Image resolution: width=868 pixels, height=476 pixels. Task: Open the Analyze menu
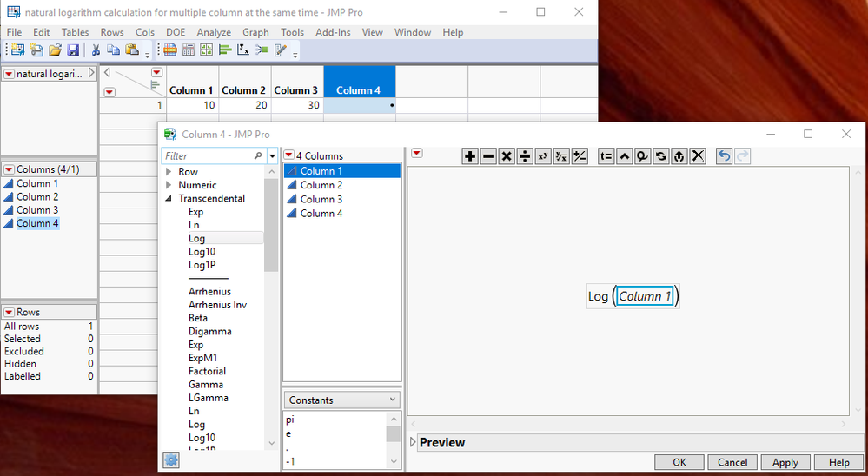pyautogui.click(x=214, y=32)
